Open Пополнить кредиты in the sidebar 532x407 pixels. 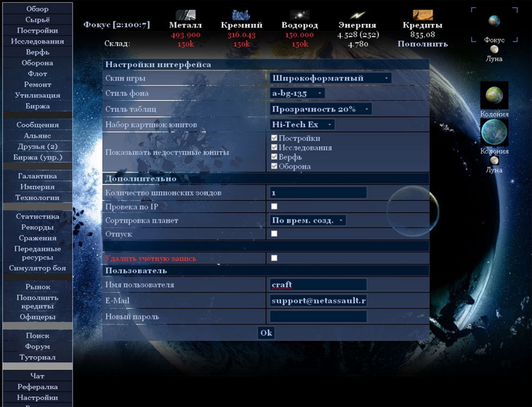pos(38,302)
